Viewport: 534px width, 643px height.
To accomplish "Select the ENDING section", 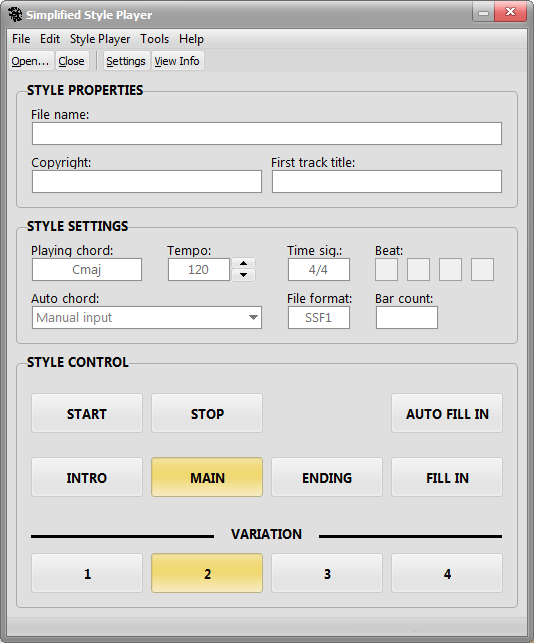I will [327, 477].
